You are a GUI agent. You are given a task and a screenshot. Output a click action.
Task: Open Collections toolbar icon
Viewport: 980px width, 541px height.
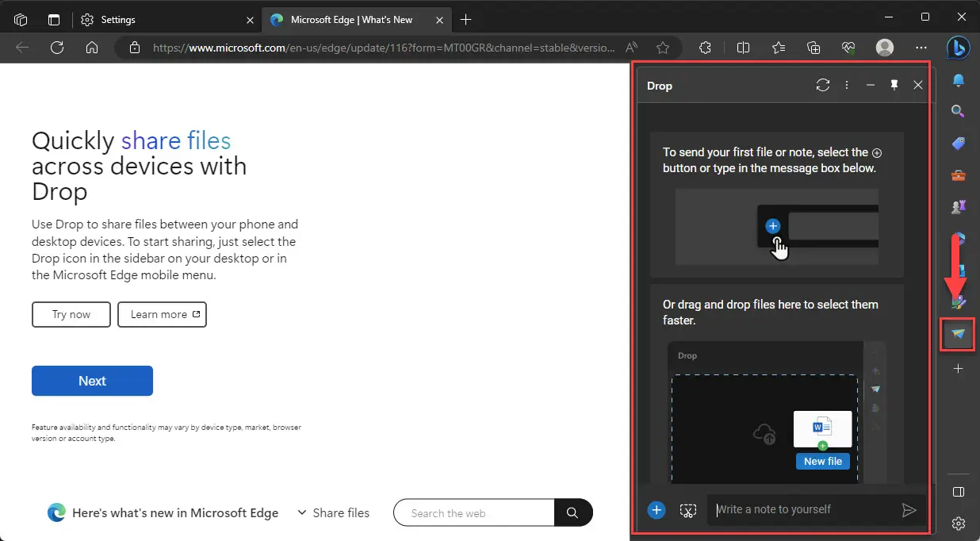pos(813,48)
